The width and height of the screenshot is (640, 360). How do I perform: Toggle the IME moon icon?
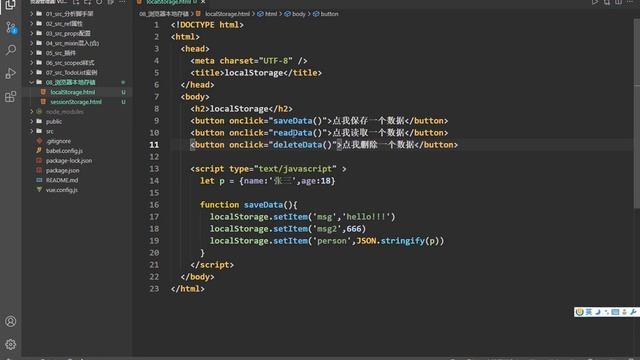point(598,312)
